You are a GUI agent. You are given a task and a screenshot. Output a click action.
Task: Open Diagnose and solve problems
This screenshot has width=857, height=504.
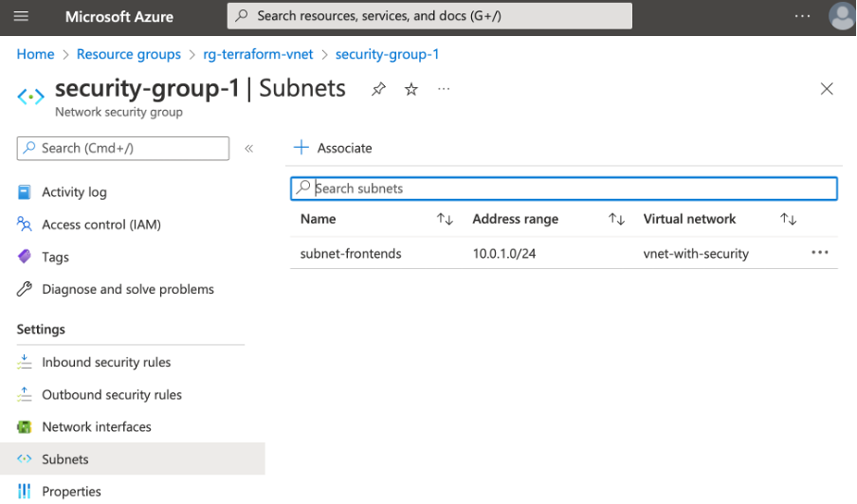pos(128,289)
